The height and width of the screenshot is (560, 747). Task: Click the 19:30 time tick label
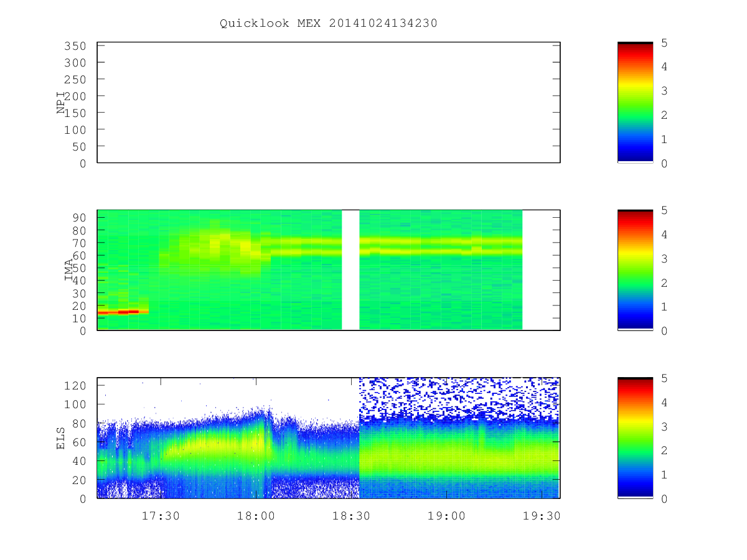(x=542, y=516)
